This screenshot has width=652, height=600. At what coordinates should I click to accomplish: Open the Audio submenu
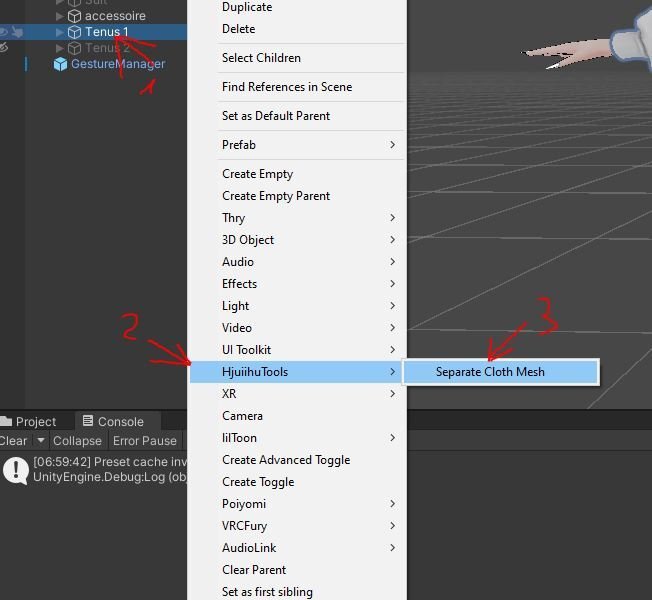[297, 262]
